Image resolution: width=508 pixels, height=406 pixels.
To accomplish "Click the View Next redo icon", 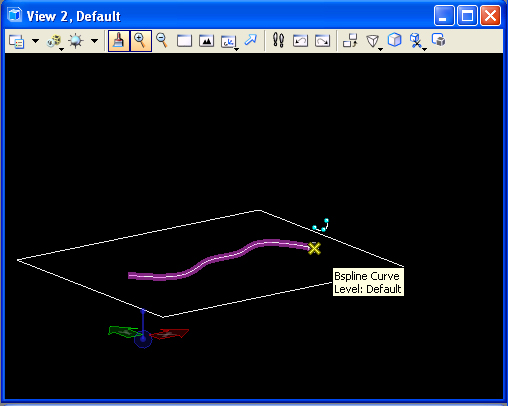I will coord(322,41).
